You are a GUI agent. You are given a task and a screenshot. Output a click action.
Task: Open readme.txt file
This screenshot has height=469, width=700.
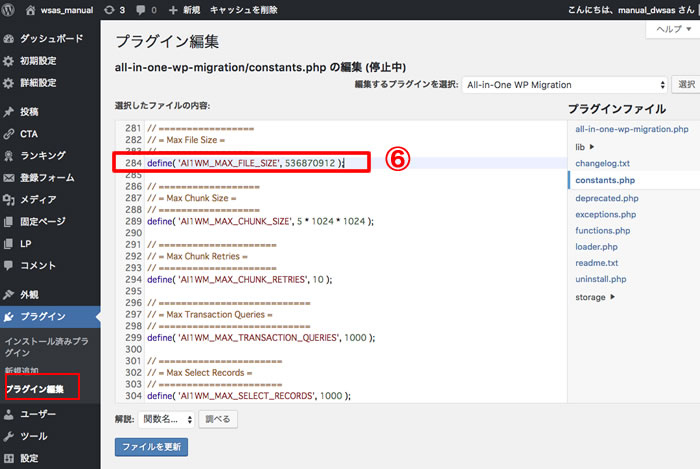596,263
